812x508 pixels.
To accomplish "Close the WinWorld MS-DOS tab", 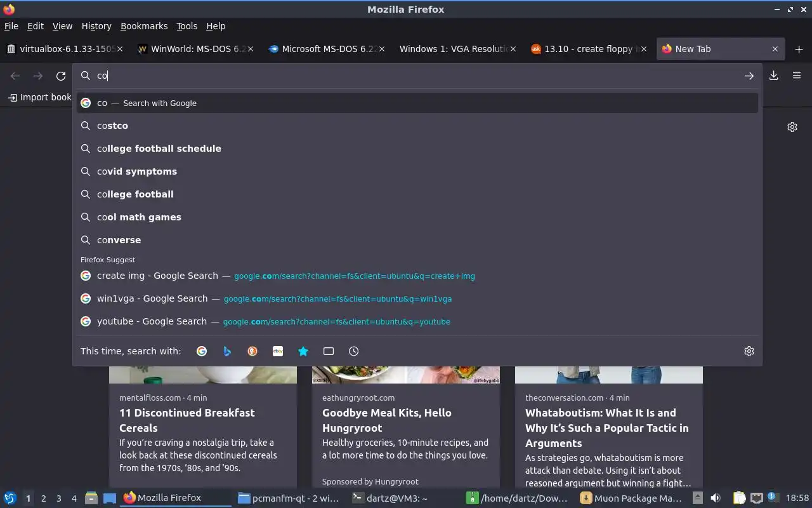I will coord(251,49).
